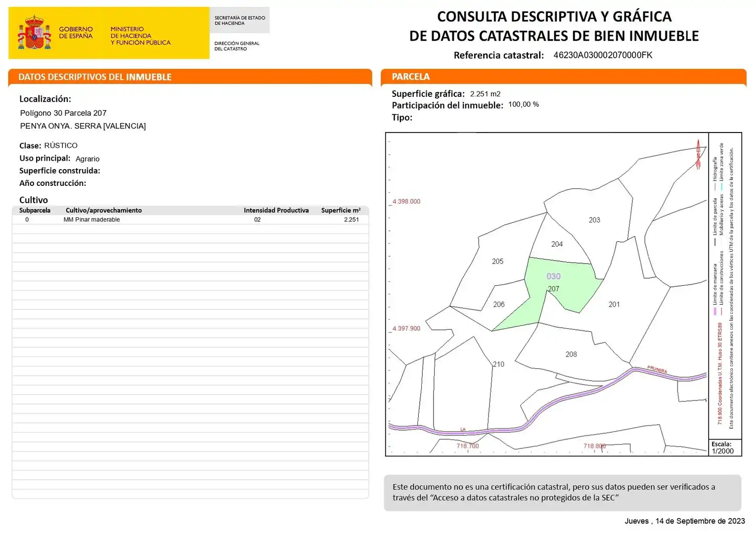Click the 'Agrario' main use value
Viewport: 756px width, 534px height.
(x=88, y=159)
